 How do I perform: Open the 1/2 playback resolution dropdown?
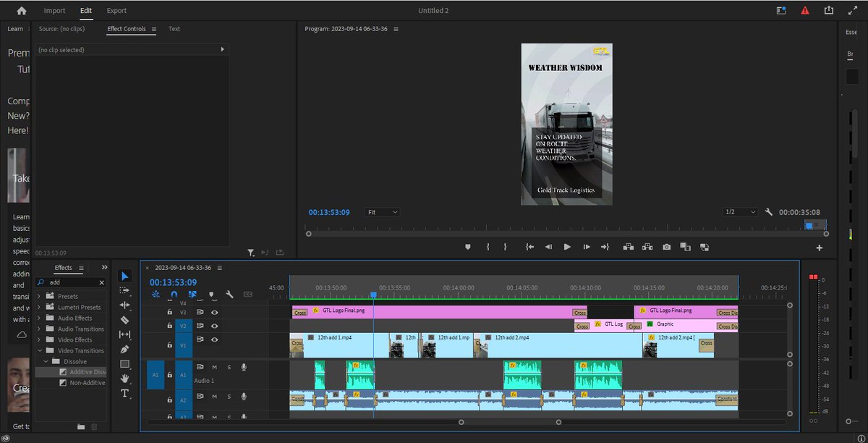pyautogui.click(x=739, y=212)
